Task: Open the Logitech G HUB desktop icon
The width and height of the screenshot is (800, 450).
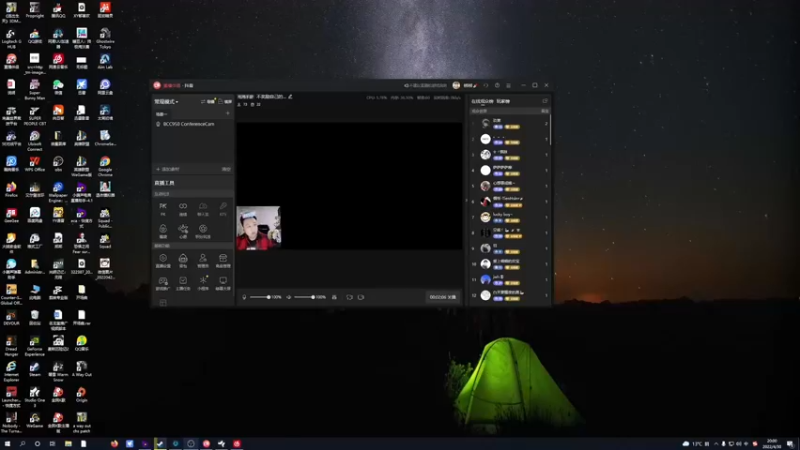Action: (x=11, y=39)
